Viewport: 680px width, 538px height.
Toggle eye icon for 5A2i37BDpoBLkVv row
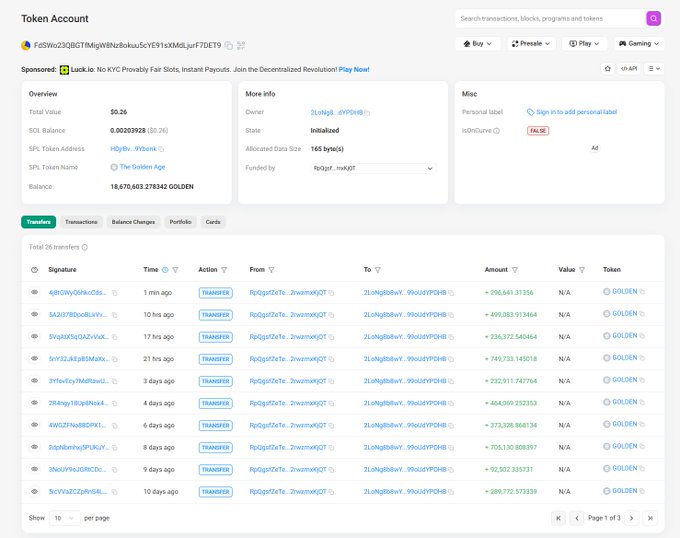[35, 315]
